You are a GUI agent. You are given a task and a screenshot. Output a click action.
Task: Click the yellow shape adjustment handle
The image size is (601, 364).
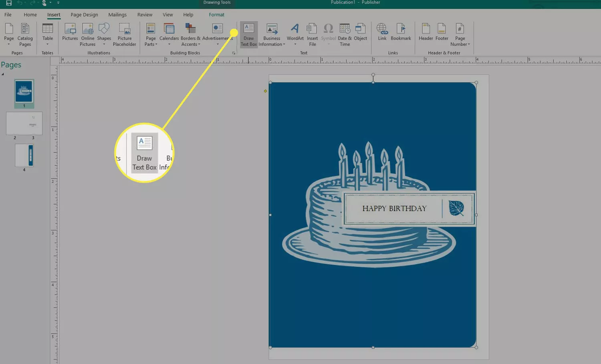(x=265, y=91)
